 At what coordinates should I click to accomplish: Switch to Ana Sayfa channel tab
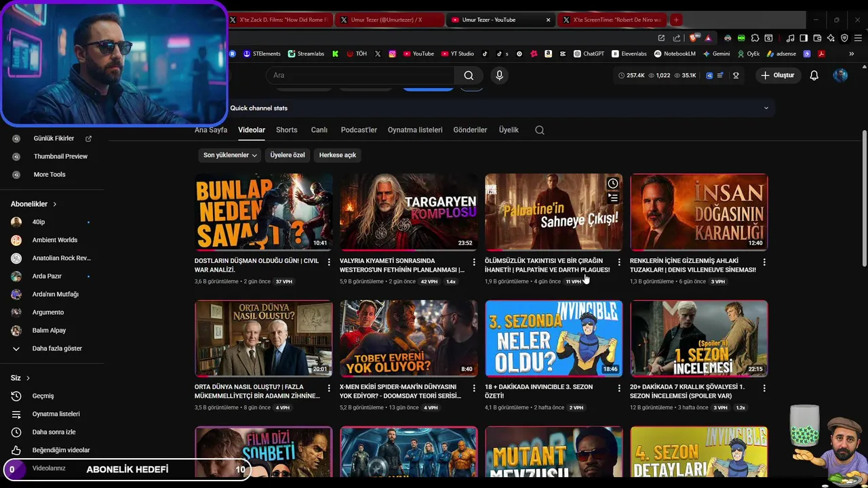pos(211,130)
